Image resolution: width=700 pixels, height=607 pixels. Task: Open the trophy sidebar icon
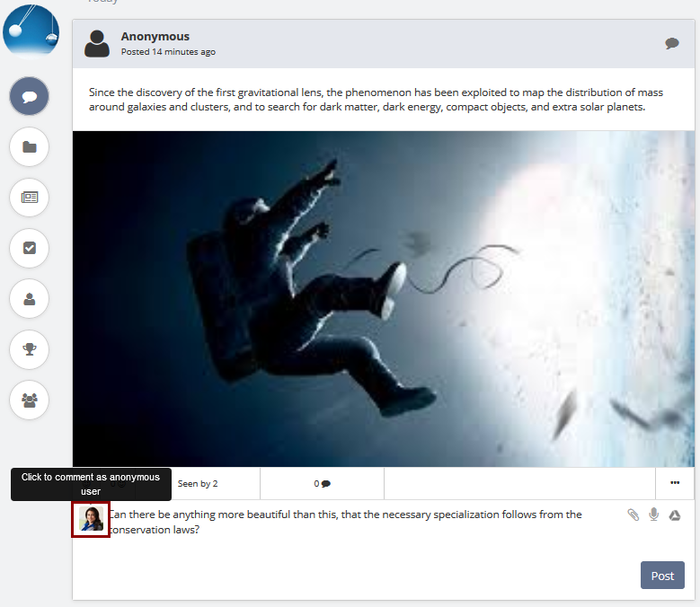29,349
